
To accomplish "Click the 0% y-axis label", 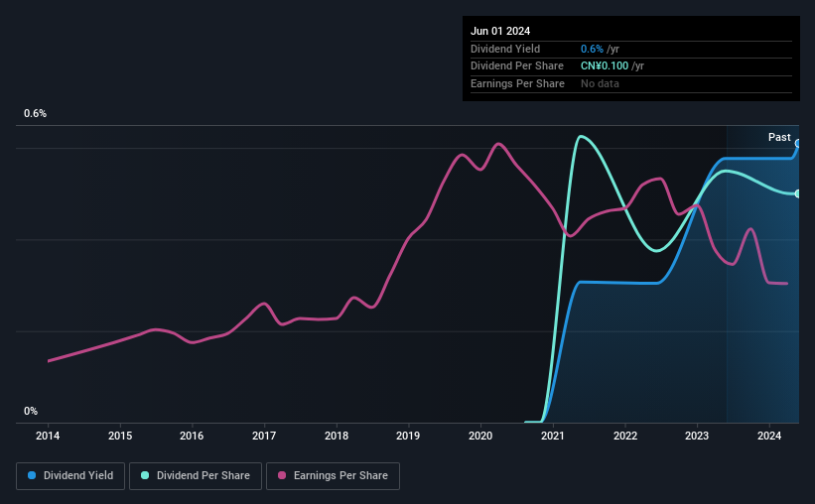I will pyautogui.click(x=31, y=411).
